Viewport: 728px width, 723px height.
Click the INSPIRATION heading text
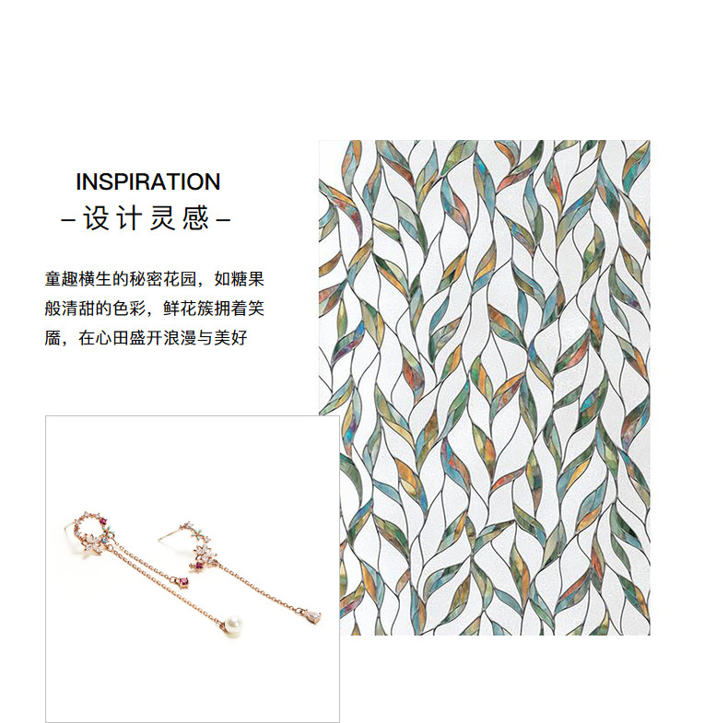pos(147,181)
